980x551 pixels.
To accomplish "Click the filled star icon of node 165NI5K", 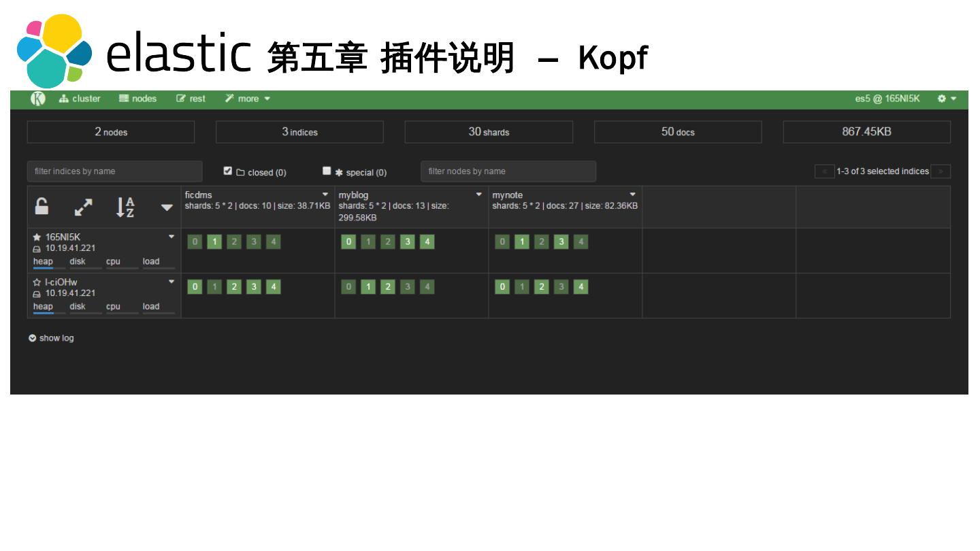I will pos(37,237).
